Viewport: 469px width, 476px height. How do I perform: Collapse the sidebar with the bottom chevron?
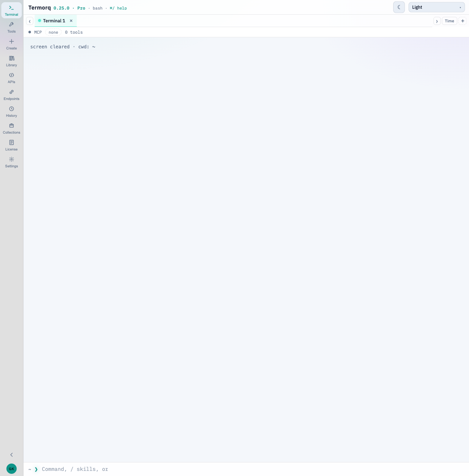click(11, 455)
